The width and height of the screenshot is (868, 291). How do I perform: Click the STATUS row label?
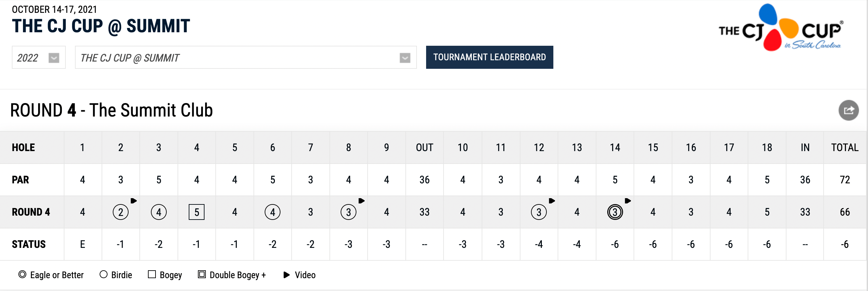[x=29, y=244]
